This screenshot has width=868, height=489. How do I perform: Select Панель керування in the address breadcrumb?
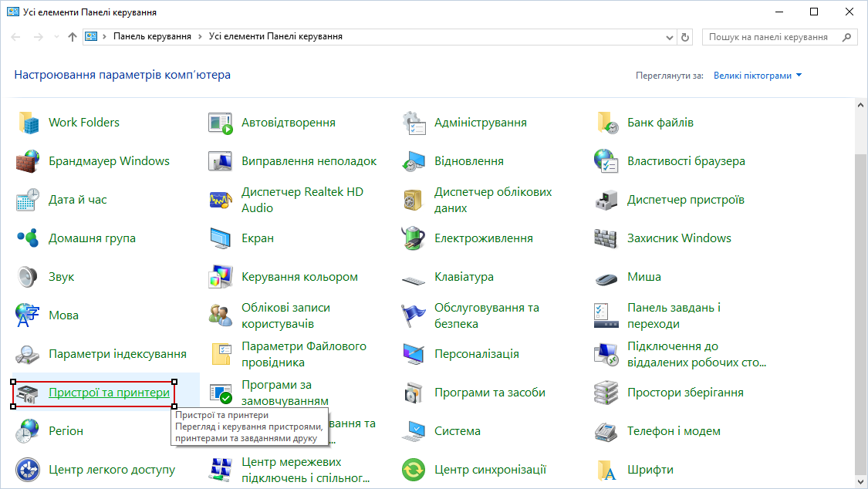(153, 36)
